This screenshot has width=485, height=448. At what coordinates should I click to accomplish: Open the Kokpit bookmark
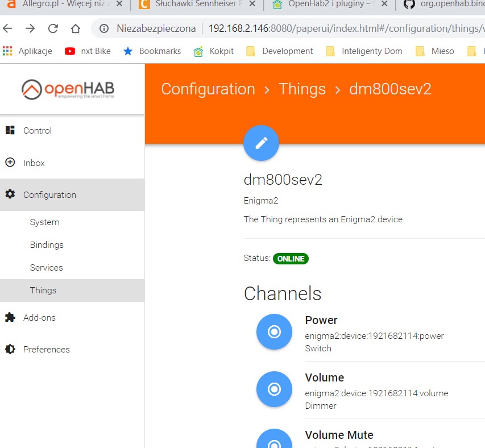(x=214, y=51)
